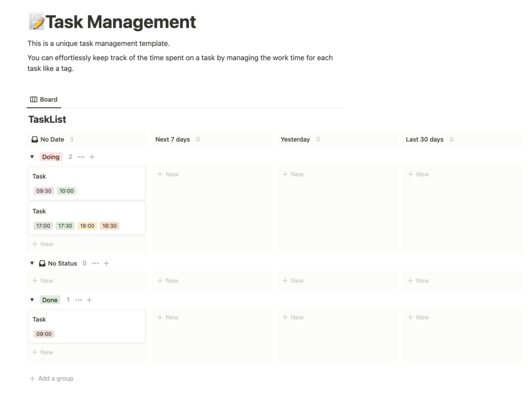Viewport: 532px width, 397px height.
Task: Collapse the Doing group triangle
Action: click(32, 157)
